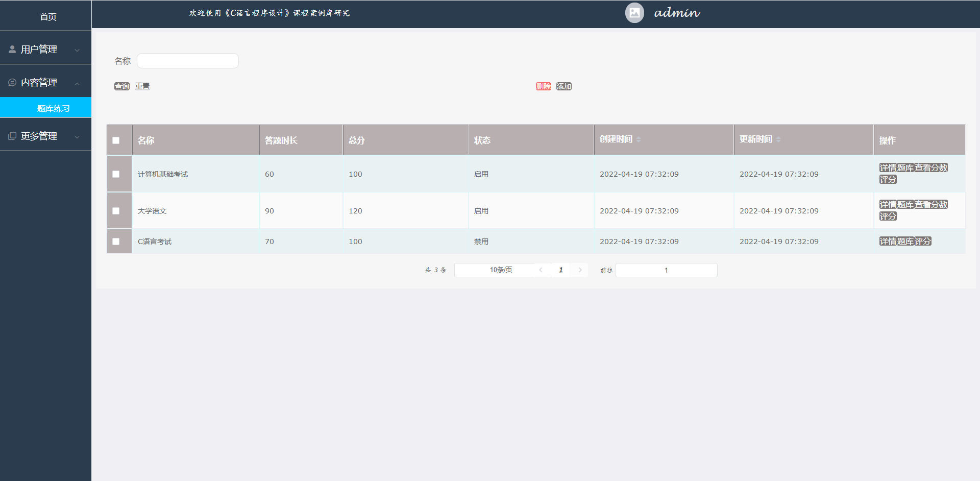Open the 题库练习 submenu item
980x481 pixels.
[53, 108]
